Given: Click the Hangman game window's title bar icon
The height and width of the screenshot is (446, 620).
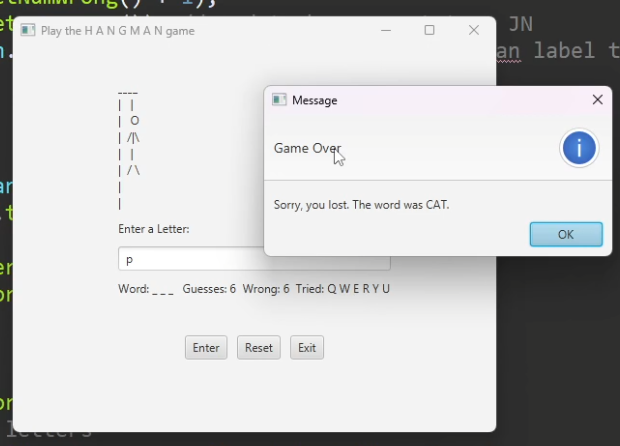Looking at the screenshot, I should [28, 31].
